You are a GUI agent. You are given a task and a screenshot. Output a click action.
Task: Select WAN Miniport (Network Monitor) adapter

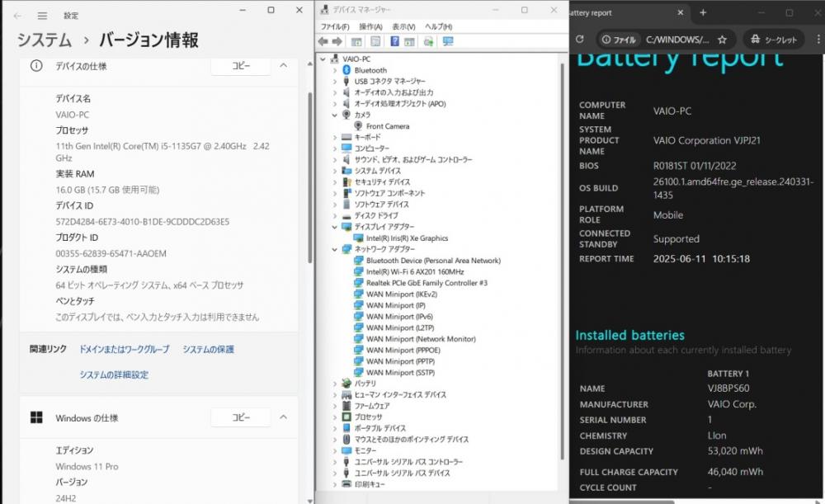point(421,339)
